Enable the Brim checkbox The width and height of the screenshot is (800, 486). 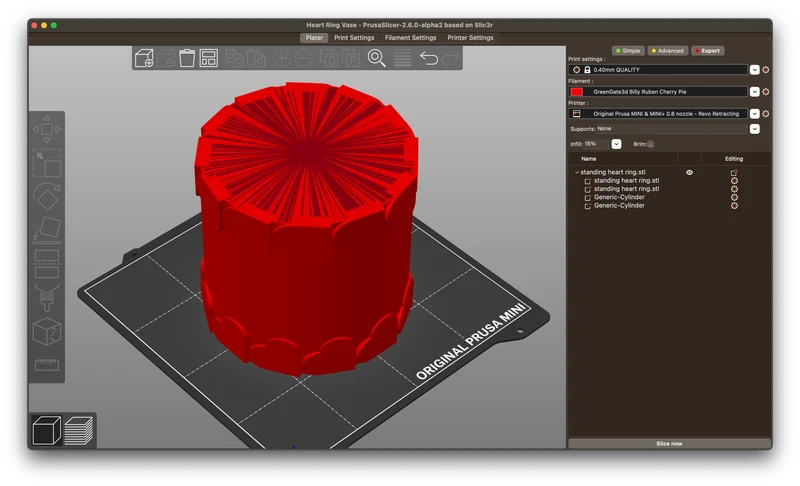(x=651, y=144)
